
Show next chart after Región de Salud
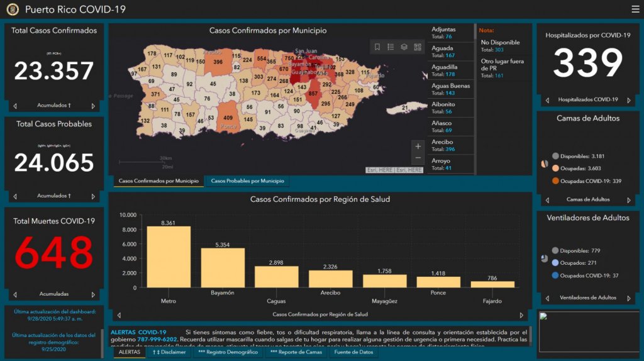pyautogui.click(x=521, y=315)
